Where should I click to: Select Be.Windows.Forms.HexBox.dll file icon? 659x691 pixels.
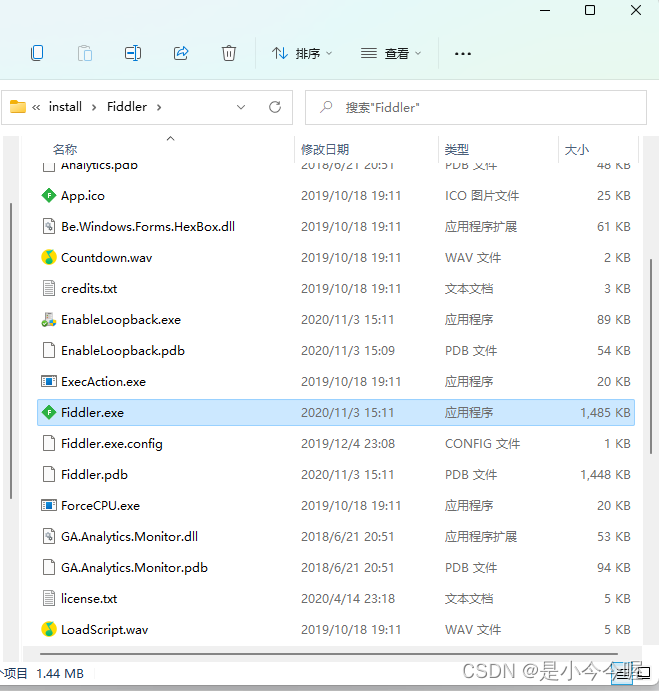[x=49, y=227]
